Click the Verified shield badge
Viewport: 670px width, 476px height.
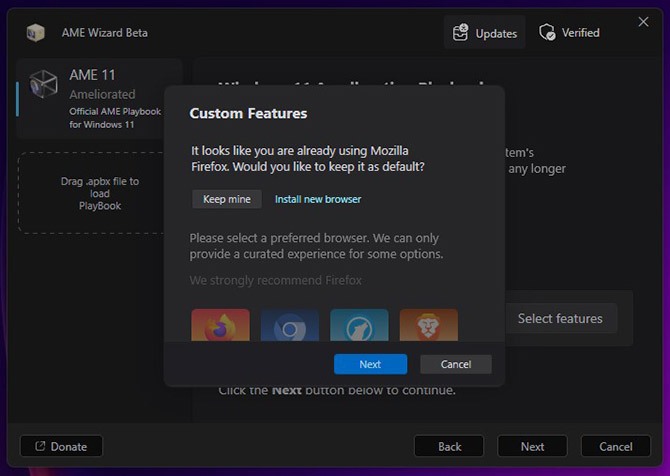pos(570,32)
